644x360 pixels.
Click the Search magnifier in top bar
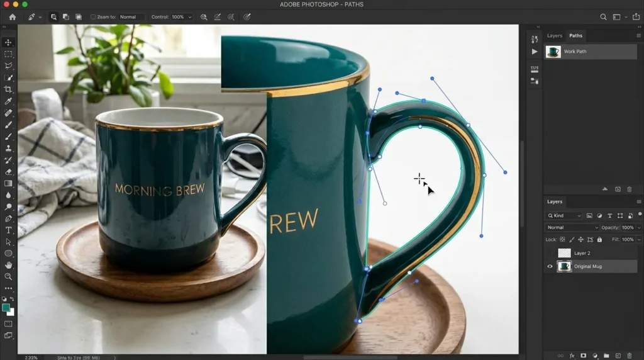pyautogui.click(x=603, y=17)
